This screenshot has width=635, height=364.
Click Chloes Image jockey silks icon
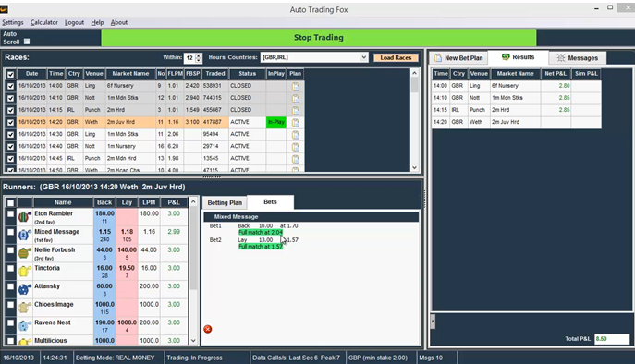(24, 308)
